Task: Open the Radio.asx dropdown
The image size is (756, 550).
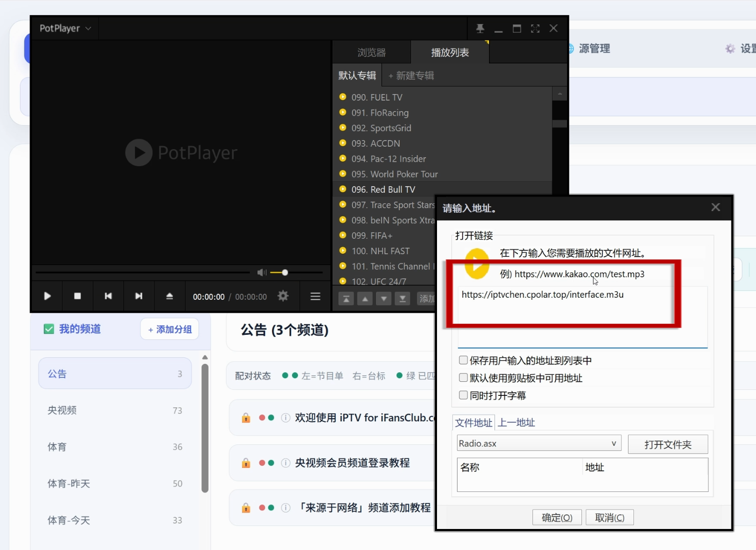Action: pyautogui.click(x=539, y=443)
